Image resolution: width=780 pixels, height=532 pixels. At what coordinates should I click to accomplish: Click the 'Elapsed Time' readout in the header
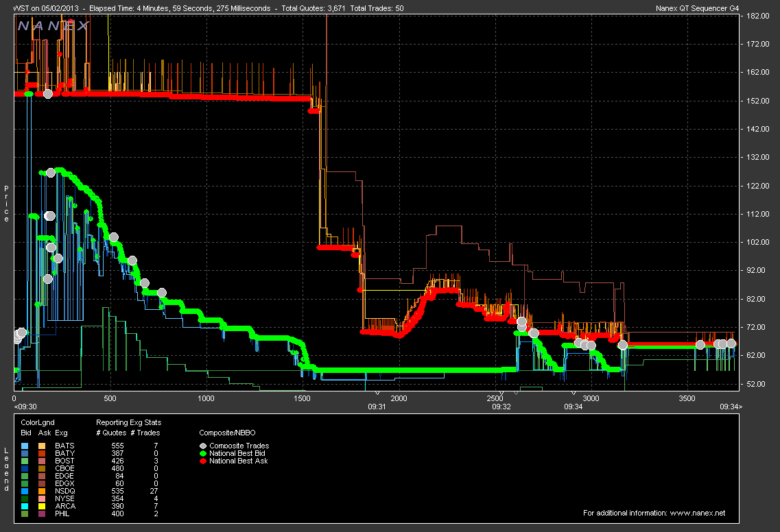pos(180,8)
